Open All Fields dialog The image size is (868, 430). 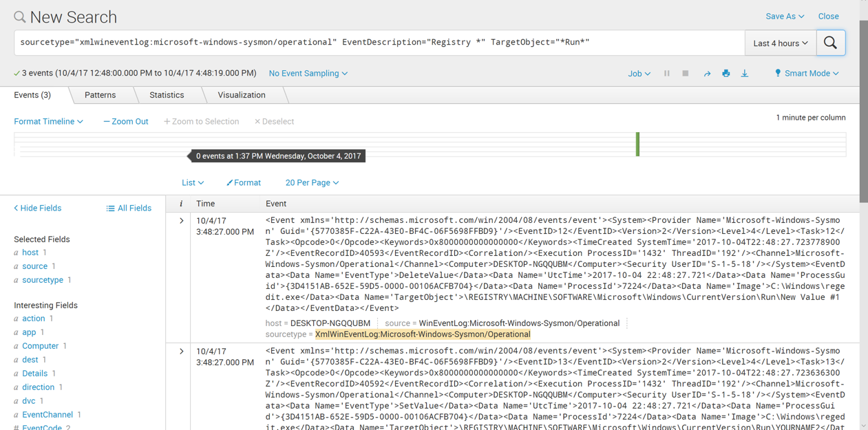click(x=129, y=208)
